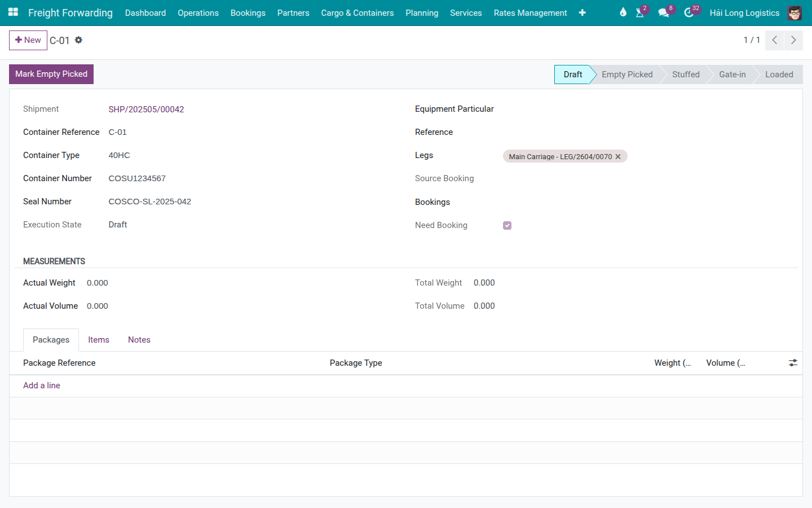Image resolution: width=812 pixels, height=508 pixels.
Task: Click Add a line in Packages
Action: pos(42,386)
